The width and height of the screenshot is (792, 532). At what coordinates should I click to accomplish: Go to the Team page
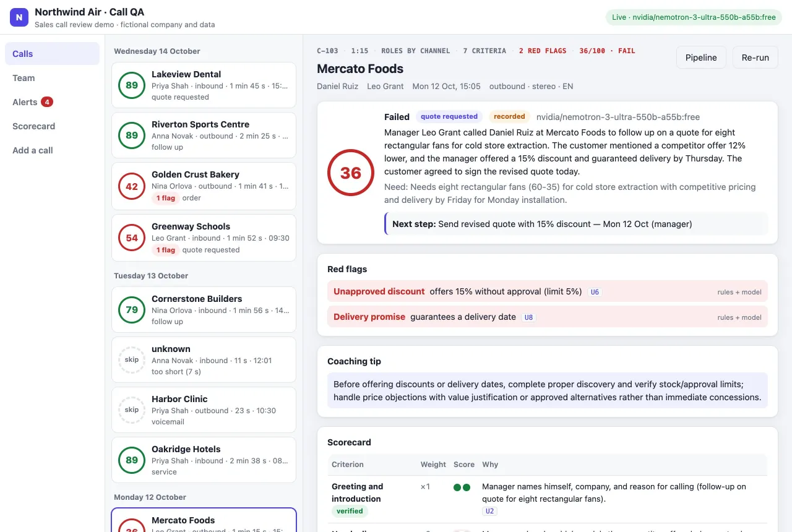[52, 78]
